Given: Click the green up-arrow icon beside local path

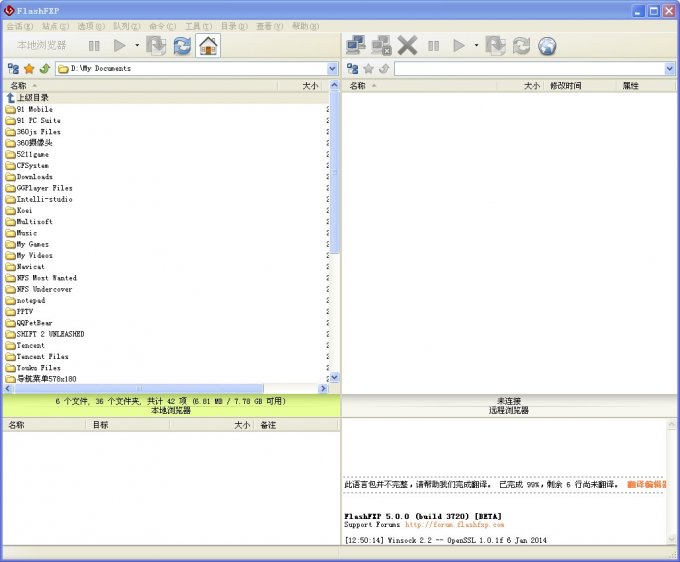Looking at the screenshot, I should click(x=45, y=69).
